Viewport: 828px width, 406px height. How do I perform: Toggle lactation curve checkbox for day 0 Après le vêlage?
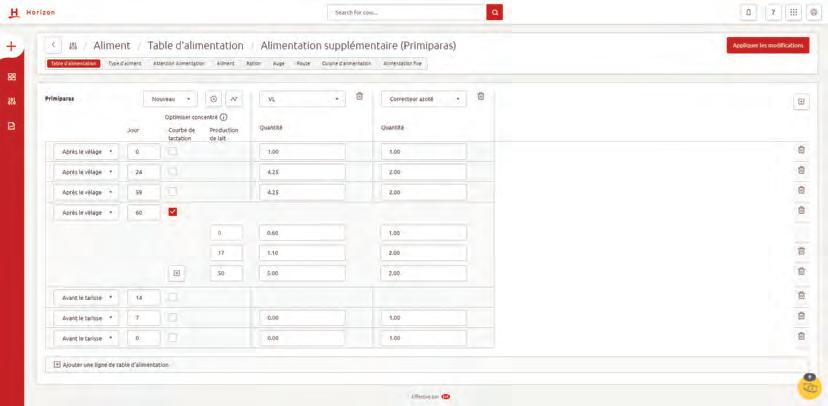click(x=173, y=152)
